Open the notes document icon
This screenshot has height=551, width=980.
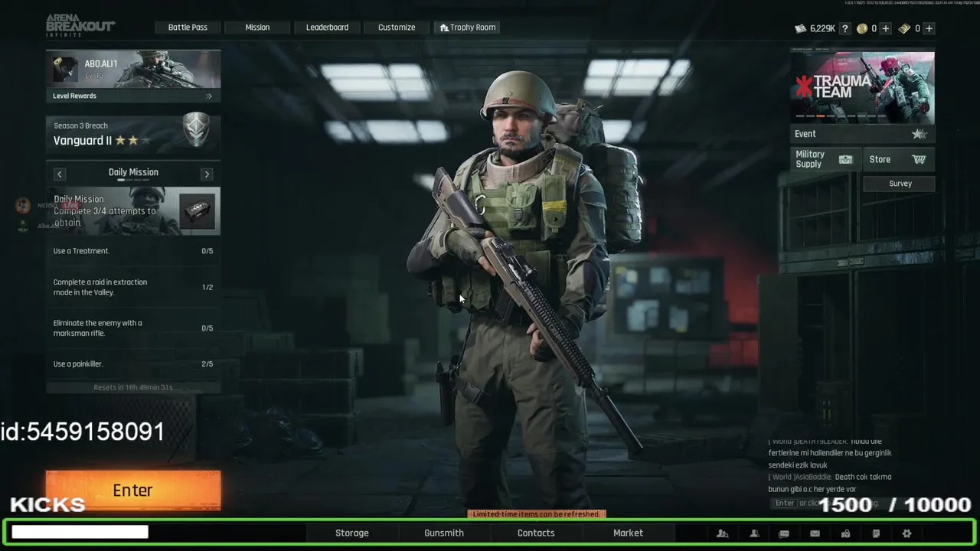(876, 533)
